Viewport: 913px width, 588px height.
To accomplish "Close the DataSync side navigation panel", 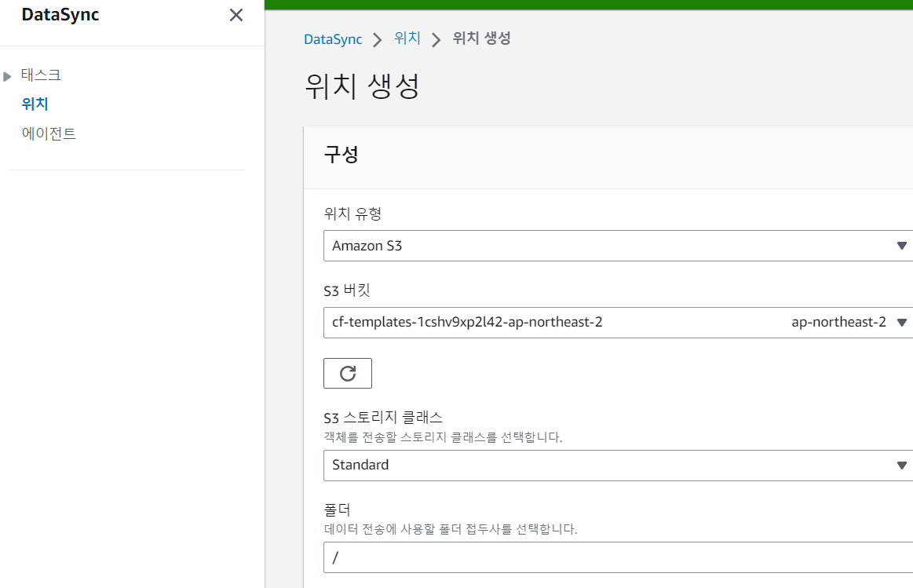I will (236, 15).
